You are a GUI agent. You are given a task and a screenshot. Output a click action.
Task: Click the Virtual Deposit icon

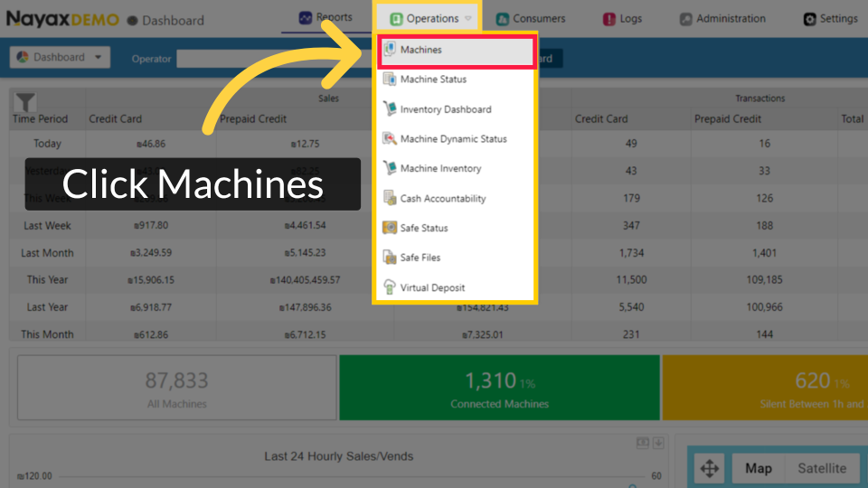(x=390, y=288)
